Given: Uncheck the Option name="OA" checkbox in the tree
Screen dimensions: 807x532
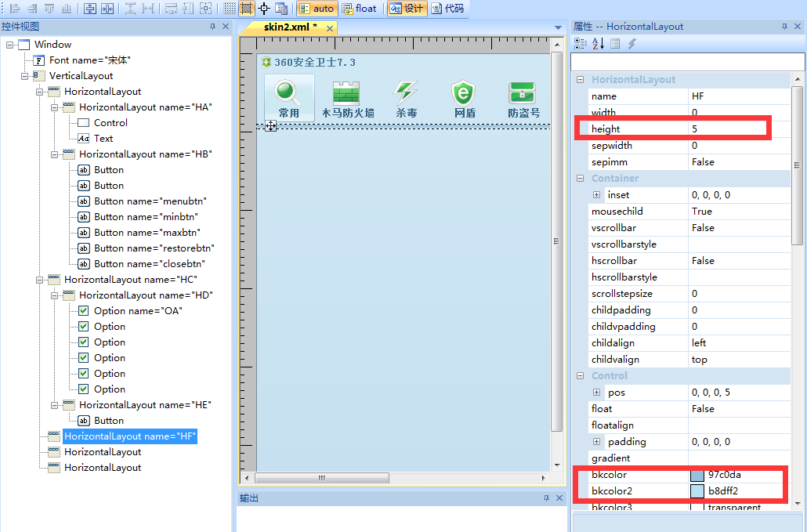Looking at the screenshot, I should pos(84,310).
